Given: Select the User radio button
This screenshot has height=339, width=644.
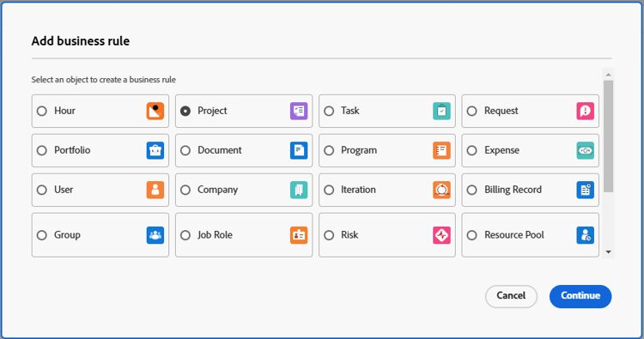Looking at the screenshot, I should [x=42, y=190].
